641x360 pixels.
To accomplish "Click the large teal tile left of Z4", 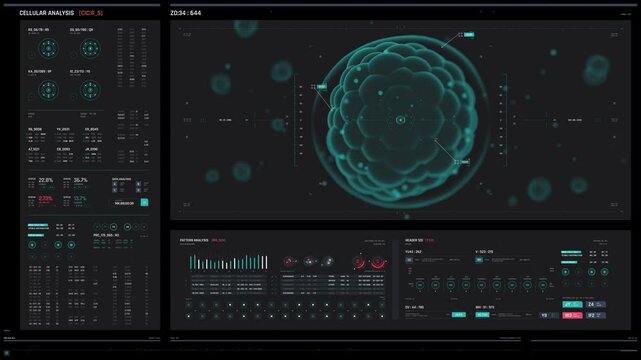I will click(x=572, y=304).
